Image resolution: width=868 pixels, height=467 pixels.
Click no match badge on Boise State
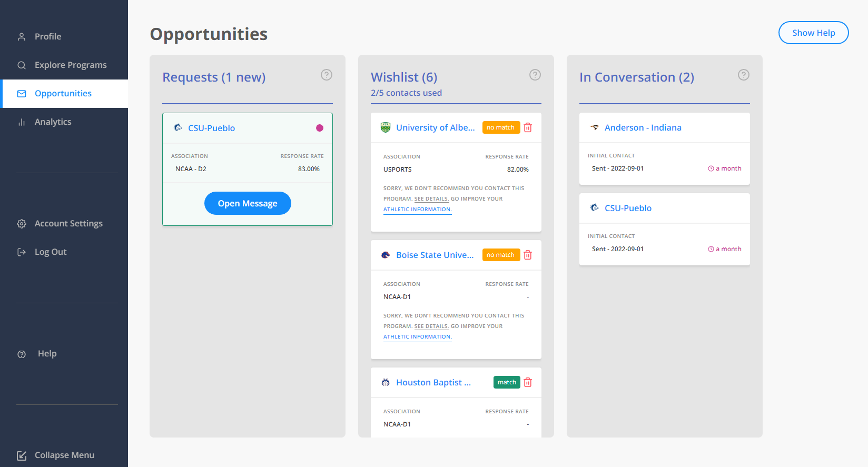(501, 255)
